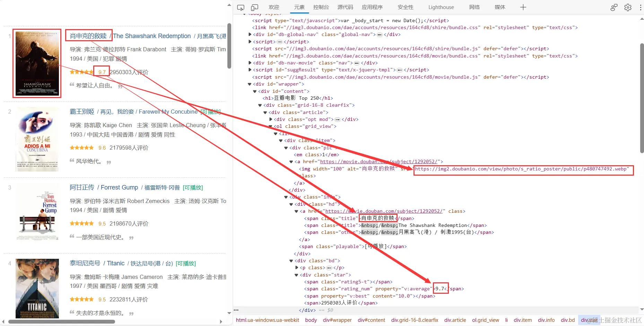Open a new DevTools tool with plus icon
644x326 pixels.
523,7
